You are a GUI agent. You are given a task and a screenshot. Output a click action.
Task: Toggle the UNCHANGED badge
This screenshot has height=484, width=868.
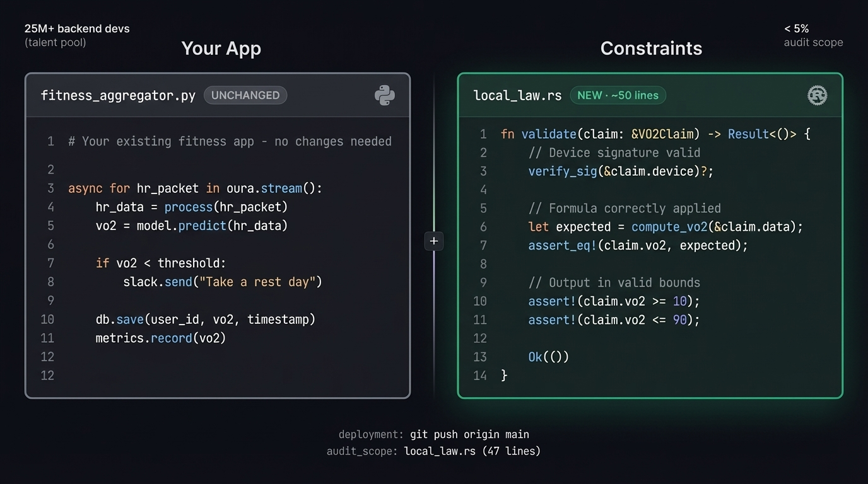tap(245, 95)
